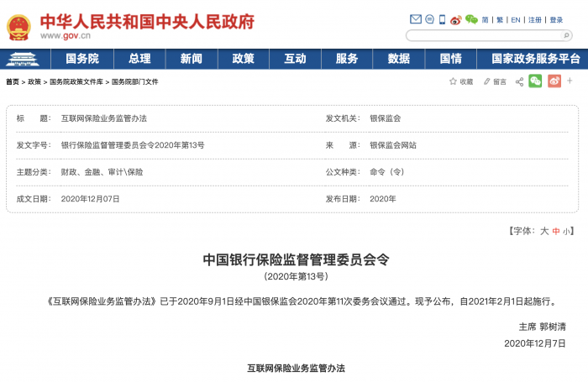
Task: Click www.gov.cn site address text
Action: [66, 36]
